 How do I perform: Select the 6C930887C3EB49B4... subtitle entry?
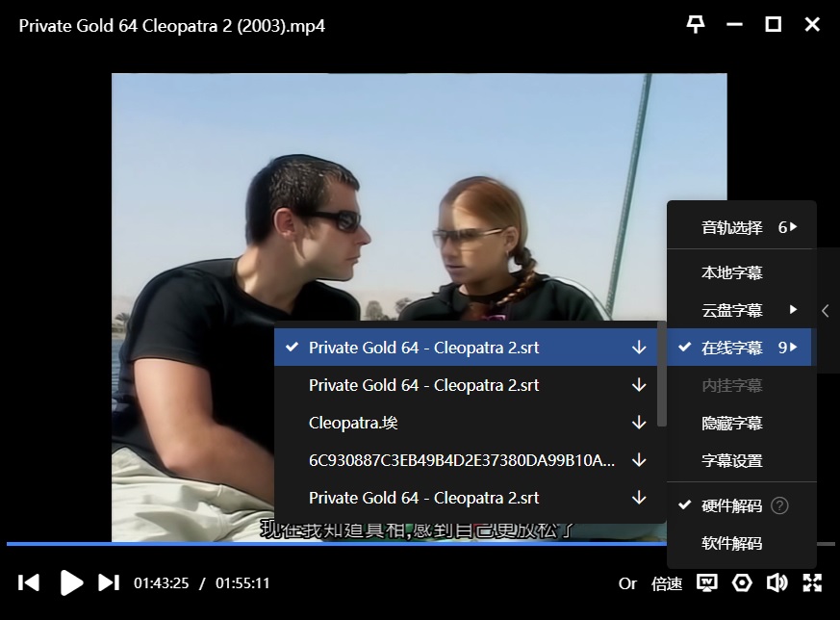pos(462,460)
